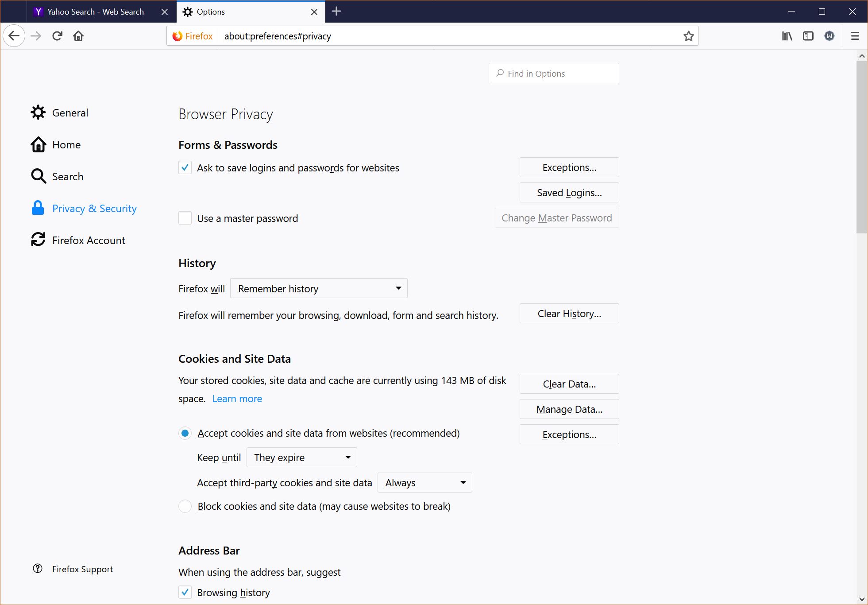Open a new tab with the plus icon
The height and width of the screenshot is (605, 868).
[x=336, y=12]
